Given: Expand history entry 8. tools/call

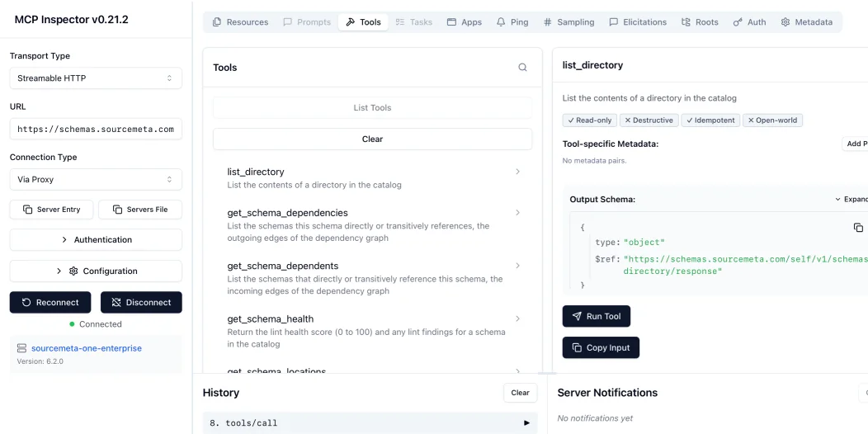Looking at the screenshot, I should pos(370,423).
